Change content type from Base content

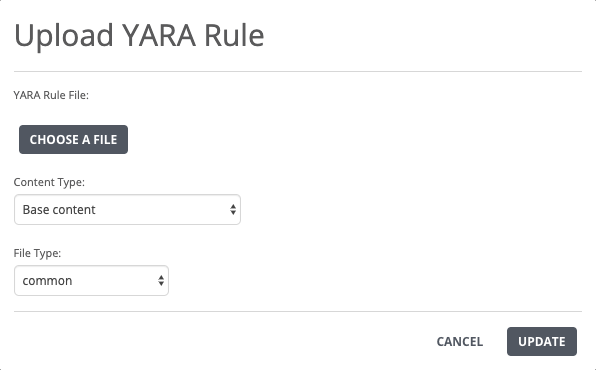click(127, 210)
